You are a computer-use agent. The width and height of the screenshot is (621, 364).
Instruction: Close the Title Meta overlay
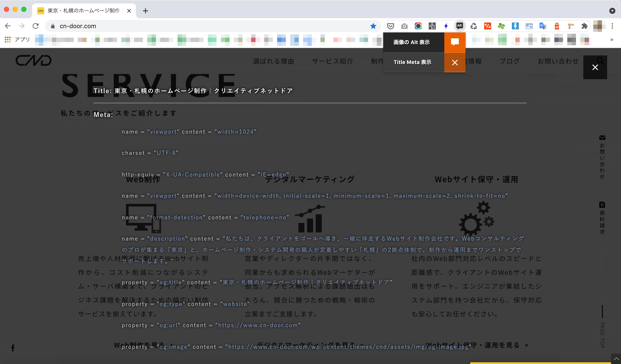595,67
